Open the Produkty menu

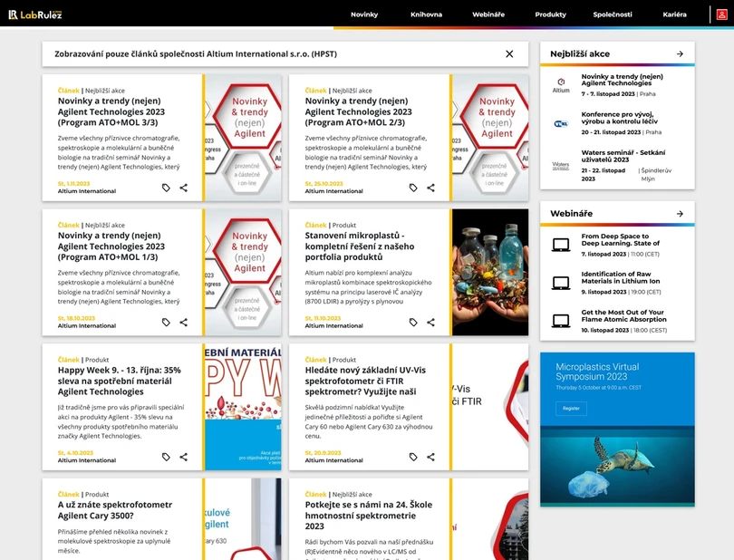(x=550, y=14)
